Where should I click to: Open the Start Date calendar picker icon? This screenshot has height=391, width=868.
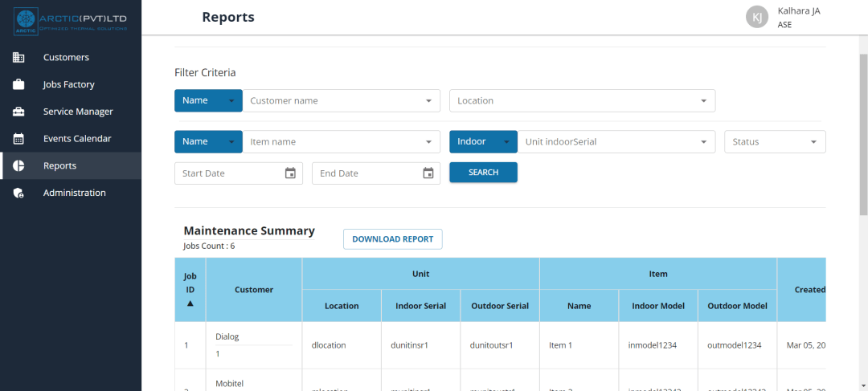(290, 173)
